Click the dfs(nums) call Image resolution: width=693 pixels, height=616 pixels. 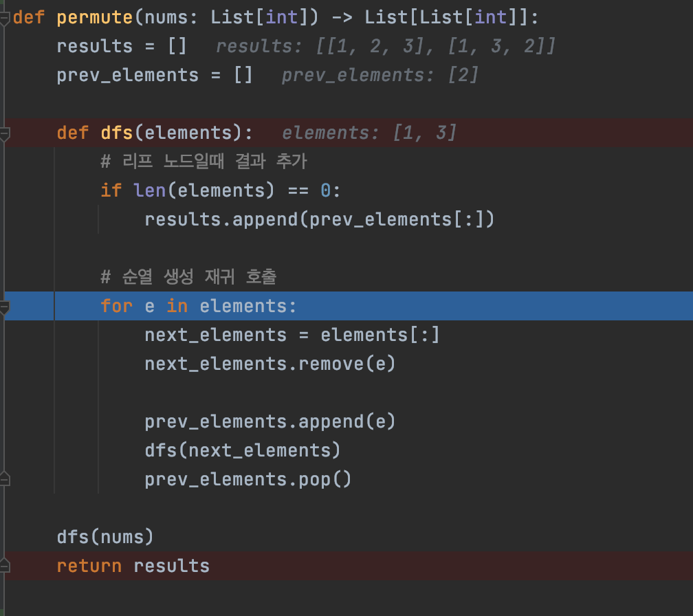pos(105,537)
